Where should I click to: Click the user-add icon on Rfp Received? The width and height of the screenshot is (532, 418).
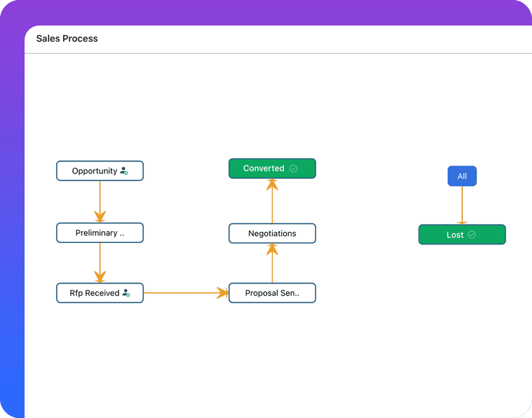(x=126, y=293)
